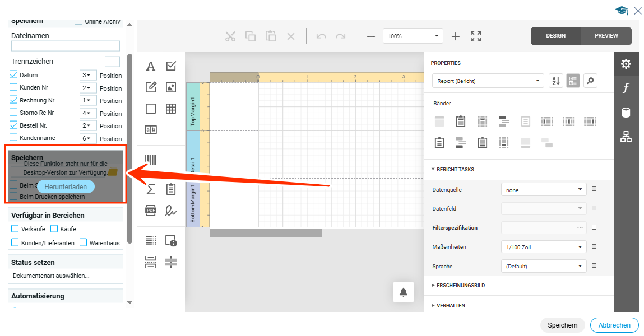Expand the Erscheinungsbild section
644x336 pixels.
click(460, 286)
